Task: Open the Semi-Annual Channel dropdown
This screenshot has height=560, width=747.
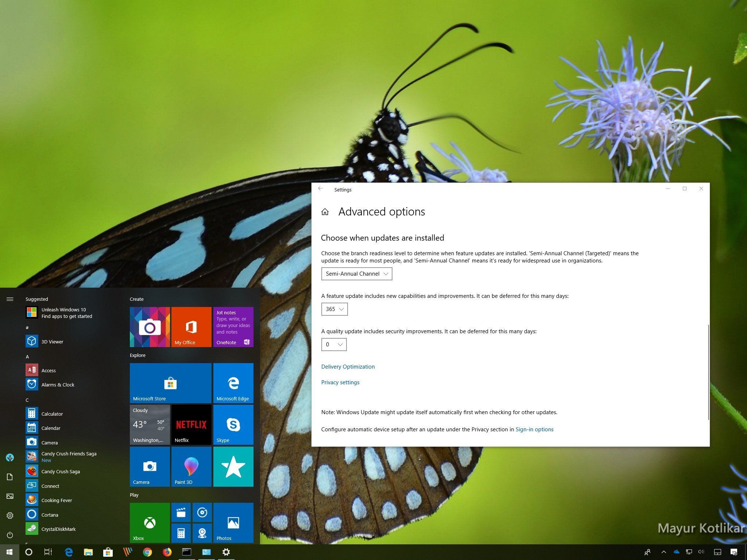Action: [x=357, y=274]
